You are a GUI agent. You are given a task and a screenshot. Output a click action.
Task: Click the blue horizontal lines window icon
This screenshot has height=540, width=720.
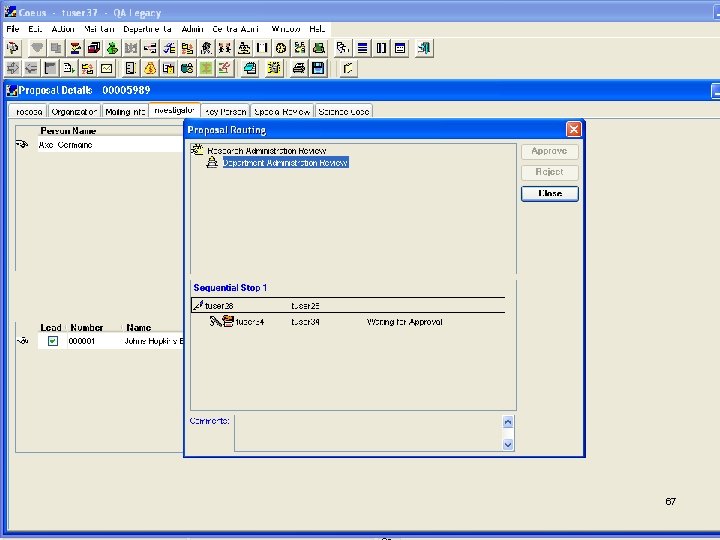[x=362, y=48]
